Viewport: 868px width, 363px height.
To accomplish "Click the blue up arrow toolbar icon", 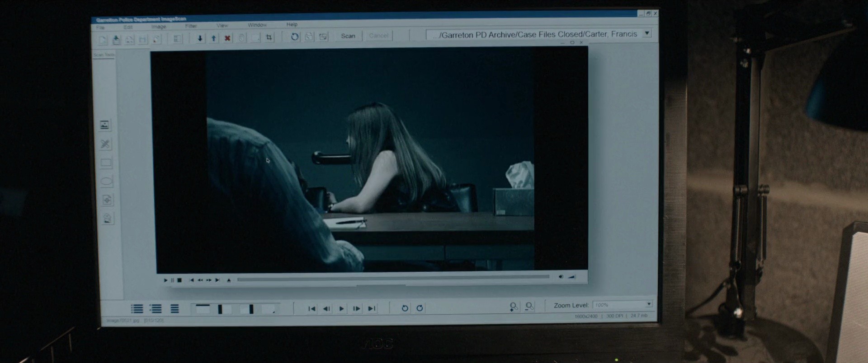I will tap(213, 38).
